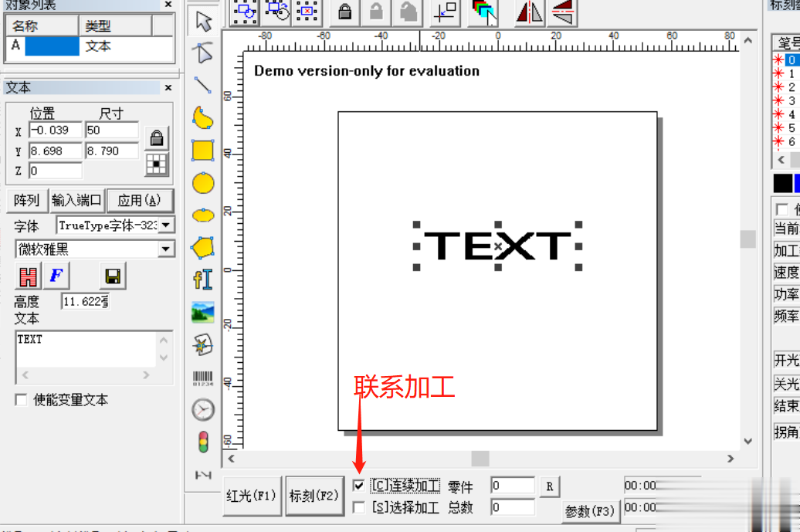Click the 高度 height input field
Screen dimensions: 800x532
point(85,301)
